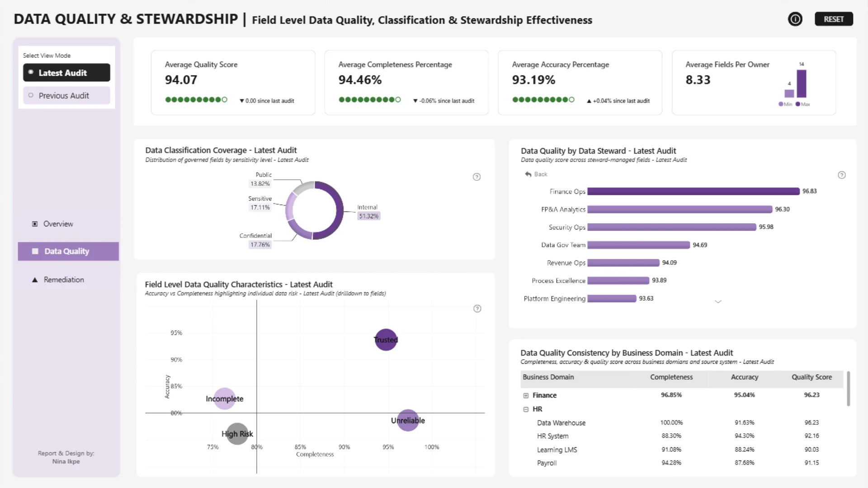Expand more stewards with the chevron below bars

(718, 301)
